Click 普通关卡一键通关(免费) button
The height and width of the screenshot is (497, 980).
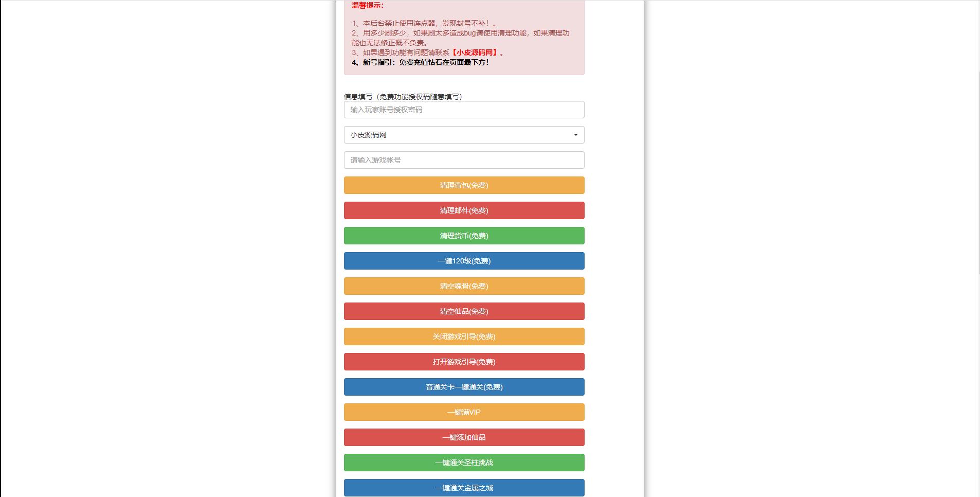coord(464,387)
